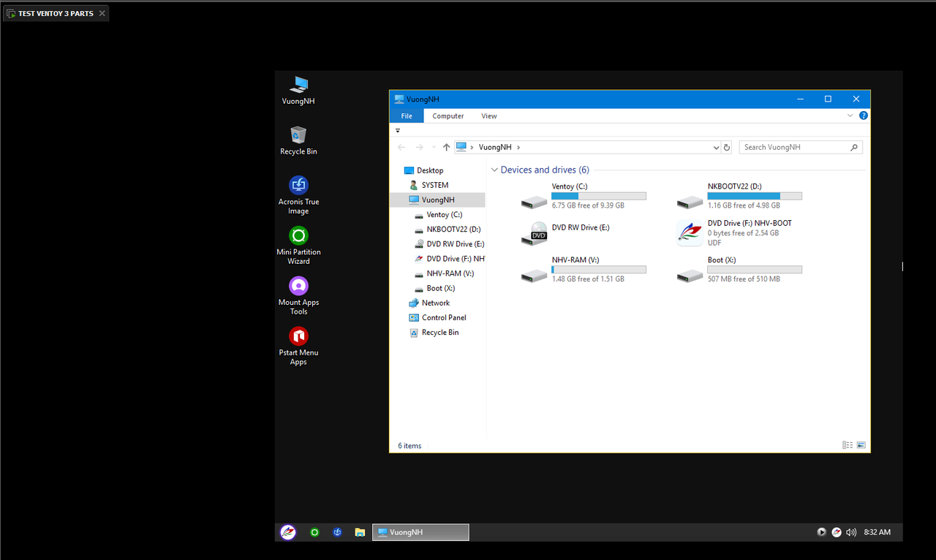Go up one level with Up arrow
Viewport: 936px width, 560px height.
tap(446, 147)
